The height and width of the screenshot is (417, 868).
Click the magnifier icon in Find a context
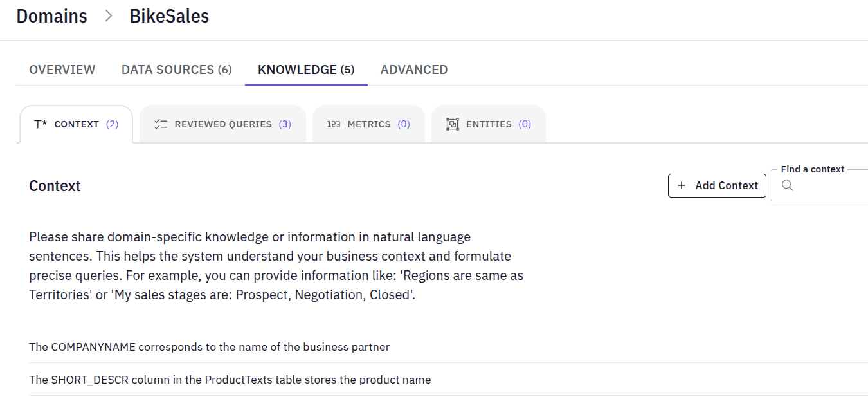point(787,185)
